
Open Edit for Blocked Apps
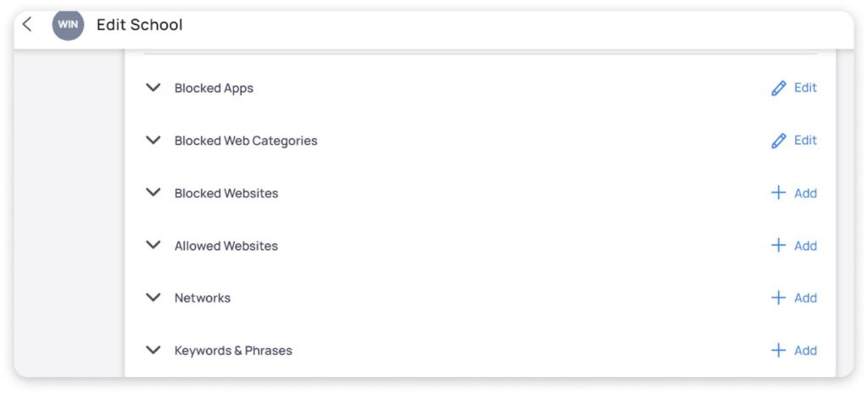pyautogui.click(x=805, y=88)
